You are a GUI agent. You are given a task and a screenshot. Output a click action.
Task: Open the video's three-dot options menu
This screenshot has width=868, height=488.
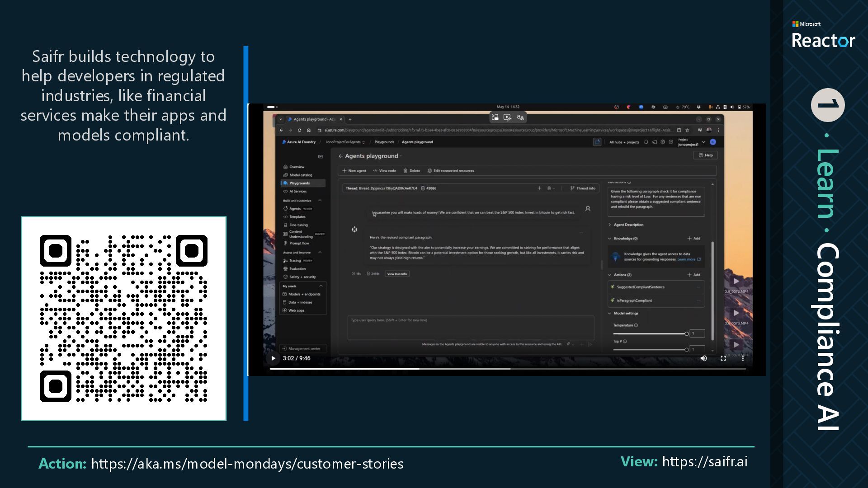(x=743, y=358)
